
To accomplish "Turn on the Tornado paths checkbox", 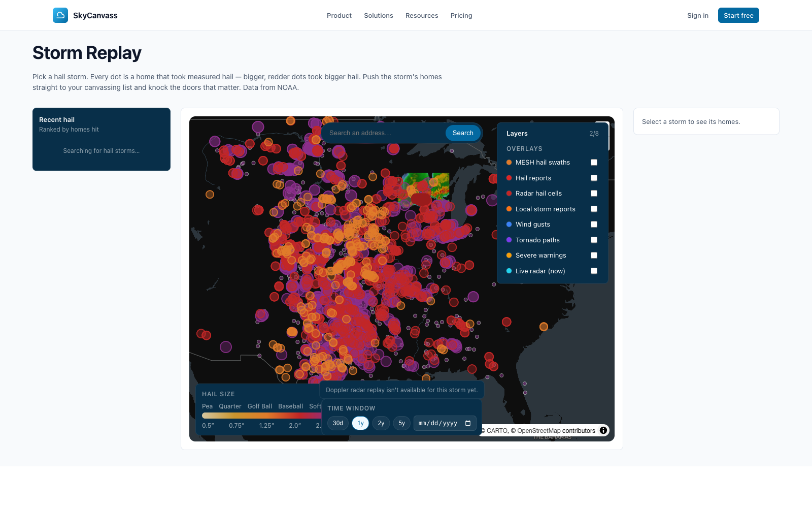I will 594,240.
